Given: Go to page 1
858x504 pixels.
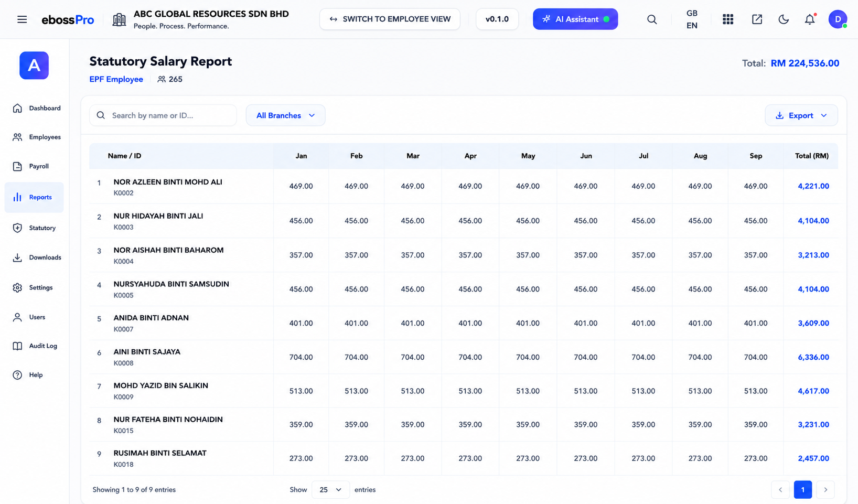Looking at the screenshot, I should (802, 490).
